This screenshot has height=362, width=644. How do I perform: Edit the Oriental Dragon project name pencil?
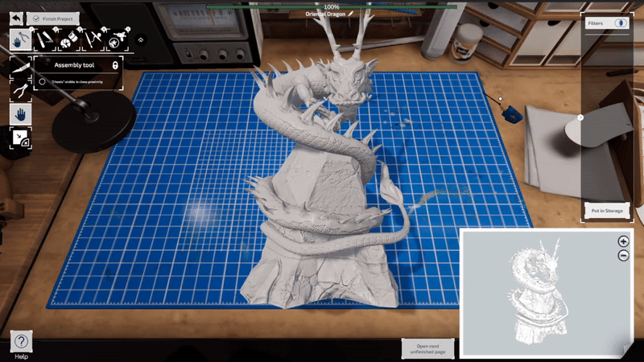click(351, 14)
